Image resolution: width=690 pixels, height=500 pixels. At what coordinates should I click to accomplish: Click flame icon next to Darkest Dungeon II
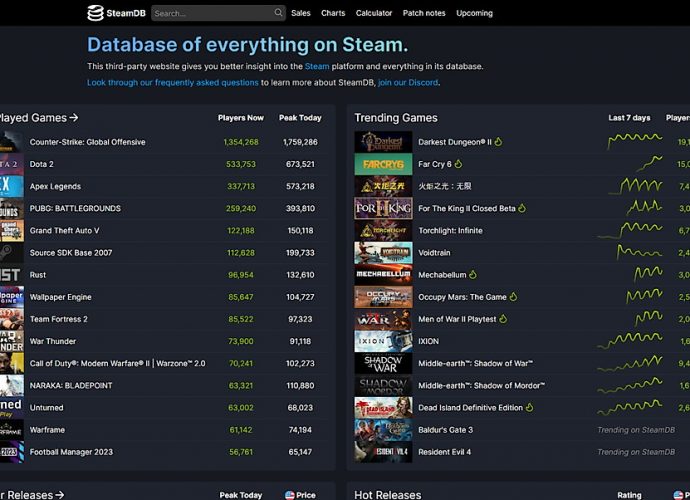tap(498, 142)
